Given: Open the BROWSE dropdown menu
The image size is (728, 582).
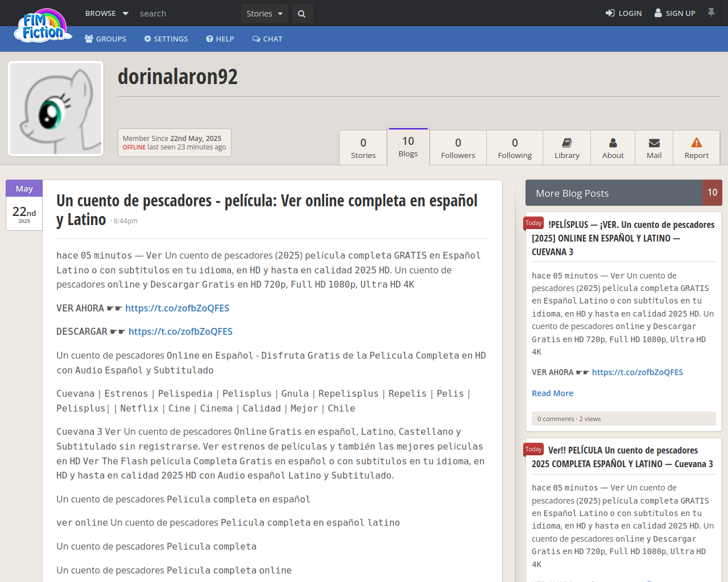Looking at the screenshot, I should click(x=107, y=13).
